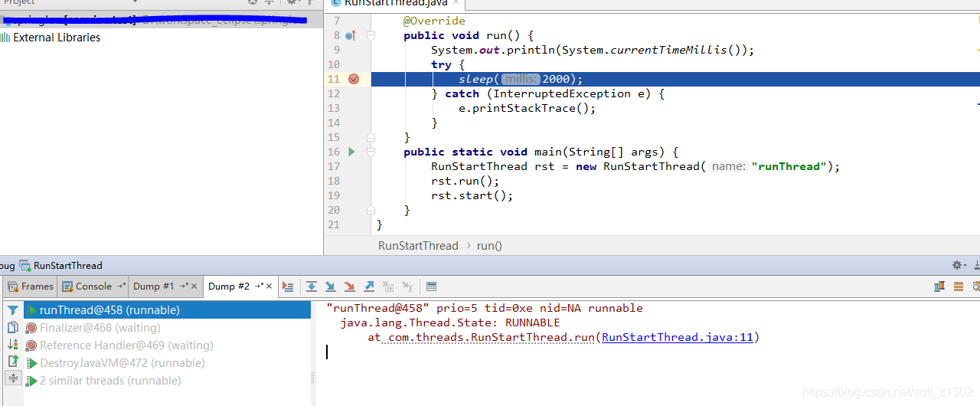980x406 pixels.
Task: Click the pin icon on the Dump #2 tab
Action: pos(259,286)
